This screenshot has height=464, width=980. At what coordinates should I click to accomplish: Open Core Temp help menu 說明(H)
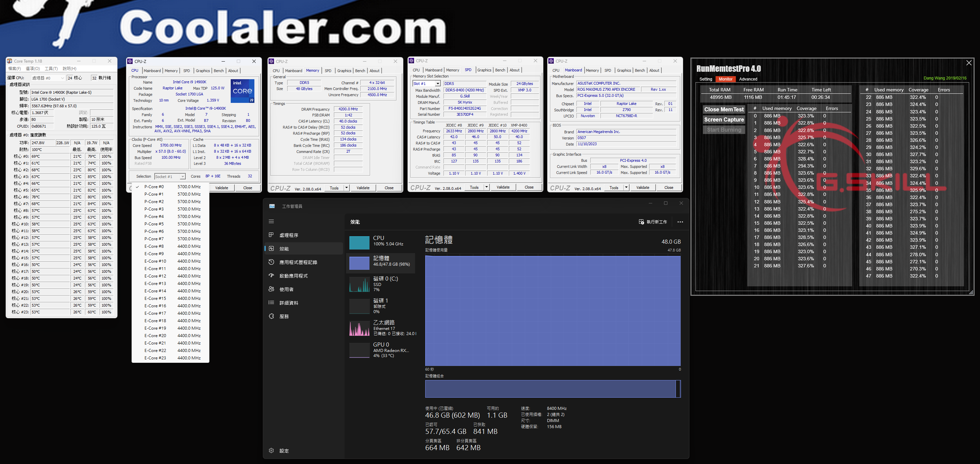coord(69,69)
